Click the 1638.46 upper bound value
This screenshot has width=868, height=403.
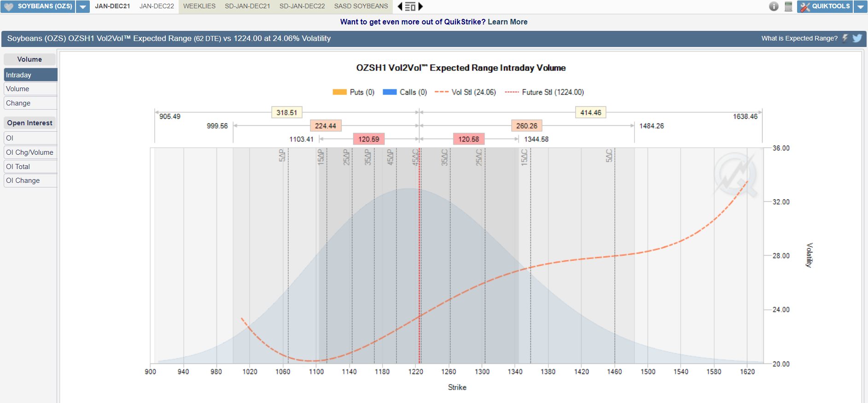[x=745, y=117]
